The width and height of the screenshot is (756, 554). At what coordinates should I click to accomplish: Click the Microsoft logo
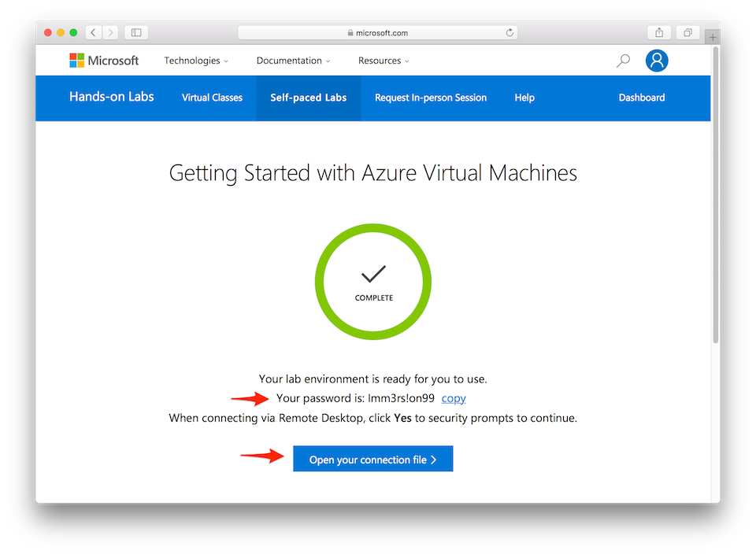[x=103, y=60]
